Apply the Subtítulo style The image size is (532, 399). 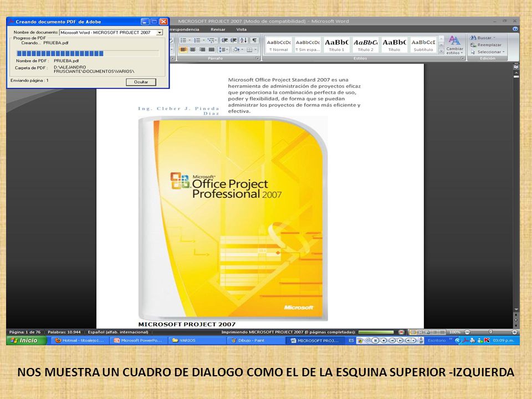tap(423, 45)
